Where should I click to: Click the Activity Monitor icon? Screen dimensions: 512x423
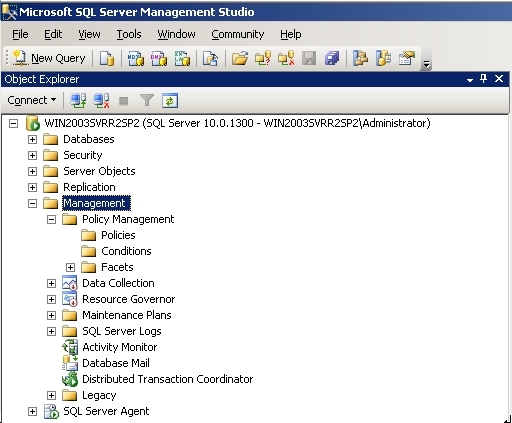(70, 347)
